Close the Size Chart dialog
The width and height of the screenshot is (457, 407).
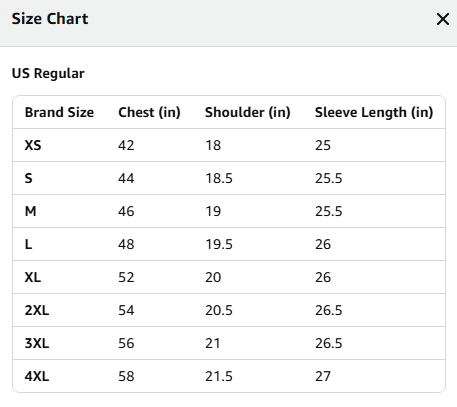(x=443, y=19)
